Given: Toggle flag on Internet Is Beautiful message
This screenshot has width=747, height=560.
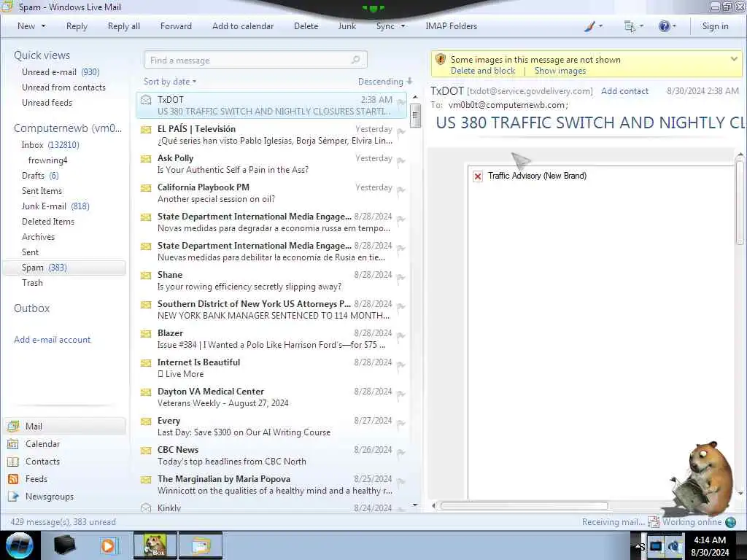Looking at the screenshot, I should [x=401, y=365].
